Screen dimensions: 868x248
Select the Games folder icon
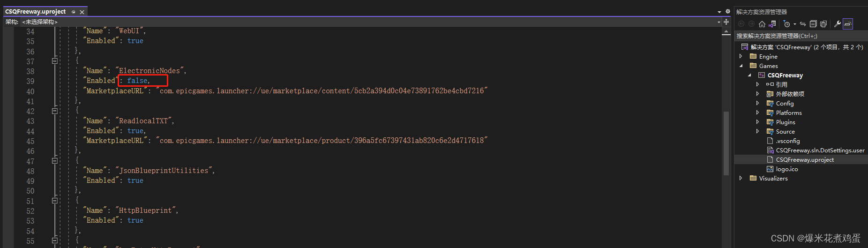pyautogui.click(x=753, y=66)
